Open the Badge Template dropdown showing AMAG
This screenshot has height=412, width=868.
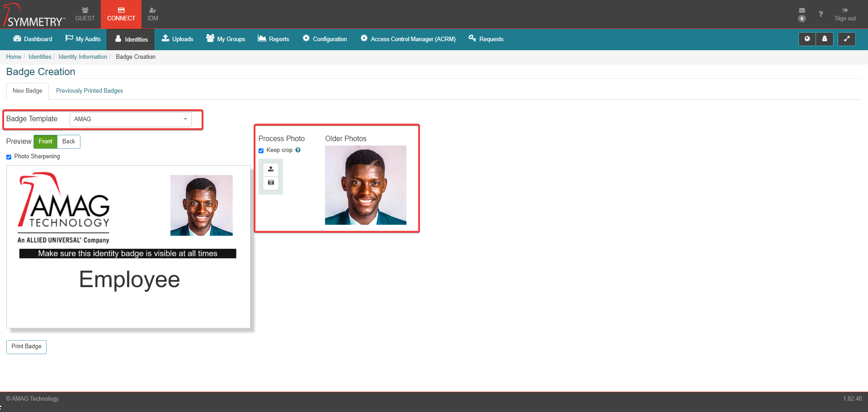click(131, 119)
